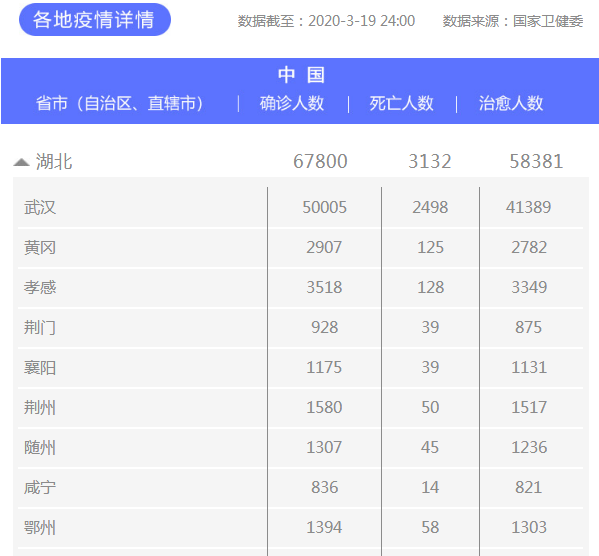Click the 数据截至 2020-3-19 timestamp
This screenshot has width=599, height=556.
point(326,21)
